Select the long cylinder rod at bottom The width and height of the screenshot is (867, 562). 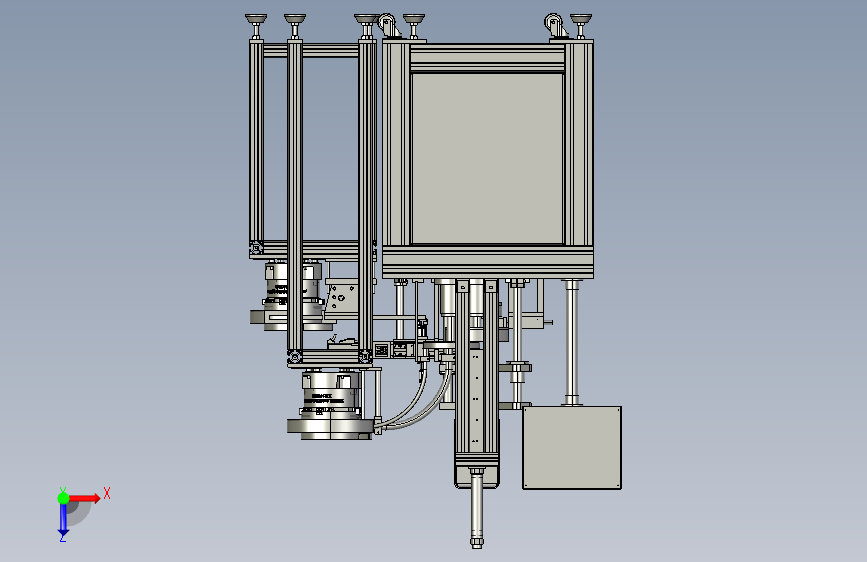[477, 508]
